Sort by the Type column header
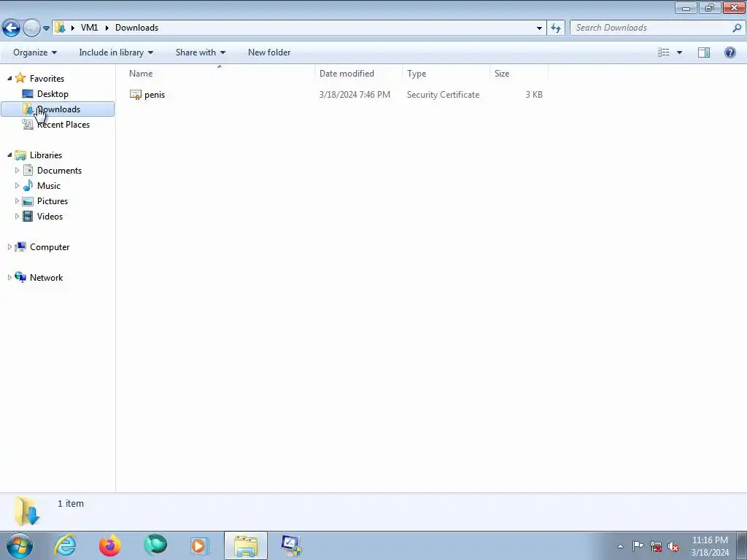The width and height of the screenshot is (747, 560). coord(446,74)
